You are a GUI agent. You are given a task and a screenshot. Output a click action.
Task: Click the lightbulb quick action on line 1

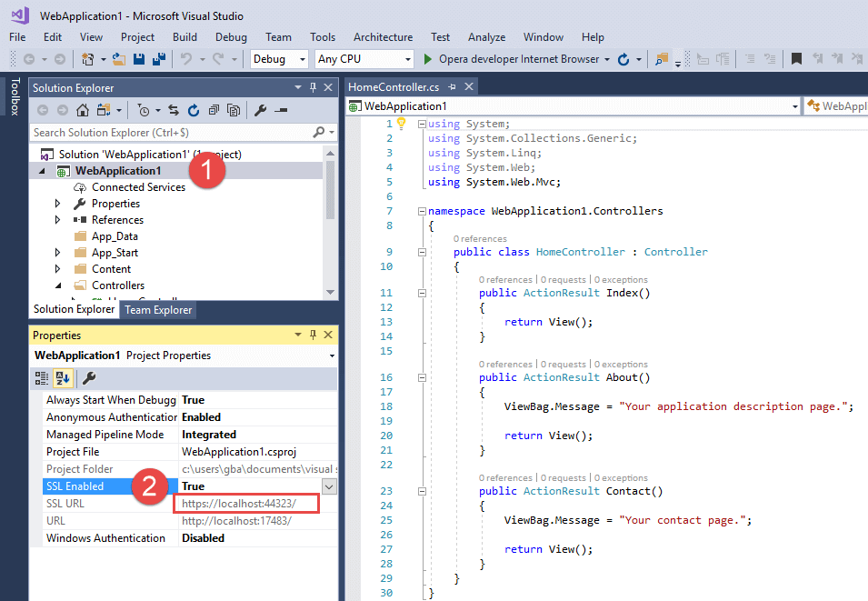(x=402, y=124)
